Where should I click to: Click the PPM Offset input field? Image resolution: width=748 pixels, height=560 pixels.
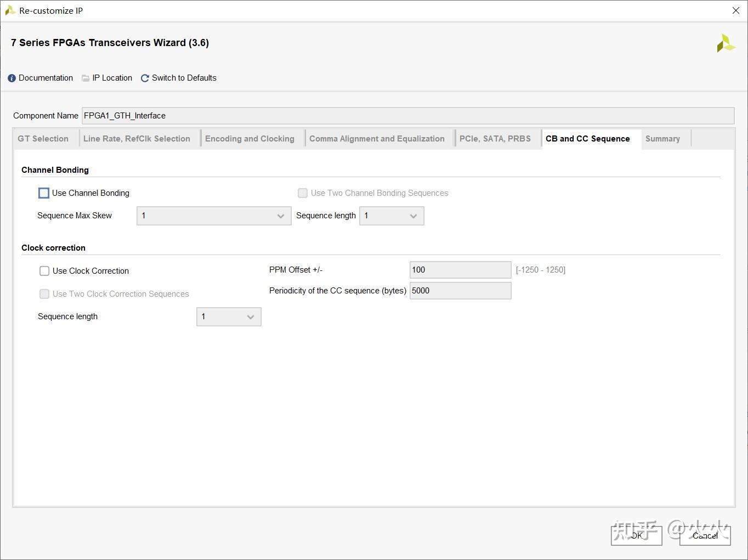(460, 270)
